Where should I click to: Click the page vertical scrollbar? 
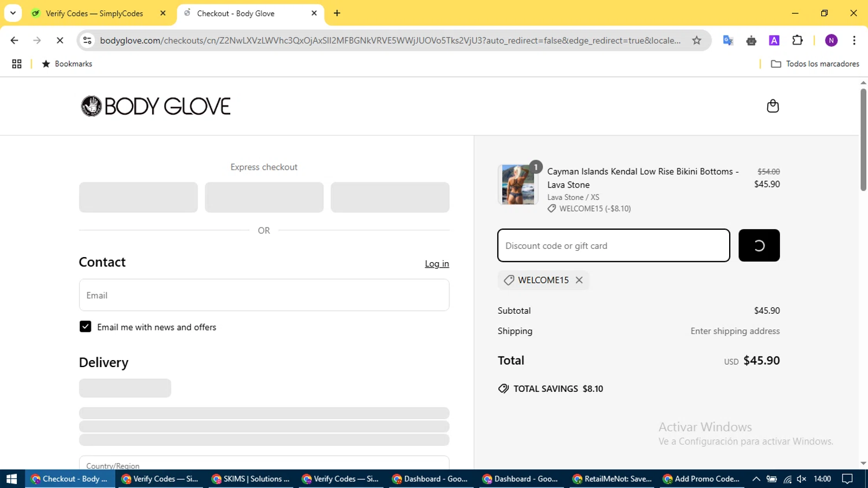[863, 139]
